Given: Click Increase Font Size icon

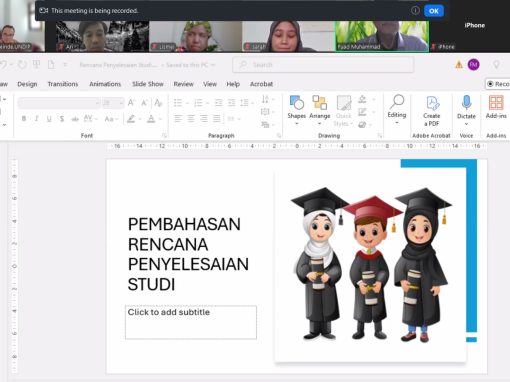Looking at the screenshot, I should 131,103.
